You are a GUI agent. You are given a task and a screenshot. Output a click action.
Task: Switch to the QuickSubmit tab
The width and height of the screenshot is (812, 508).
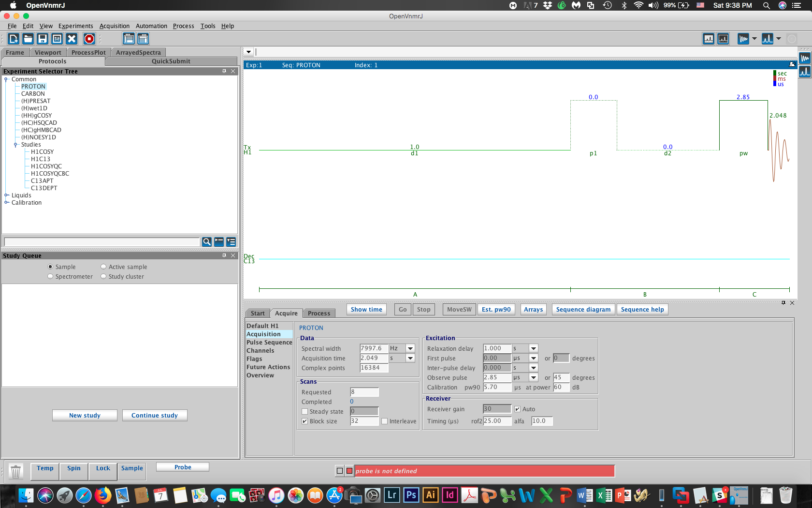point(171,61)
